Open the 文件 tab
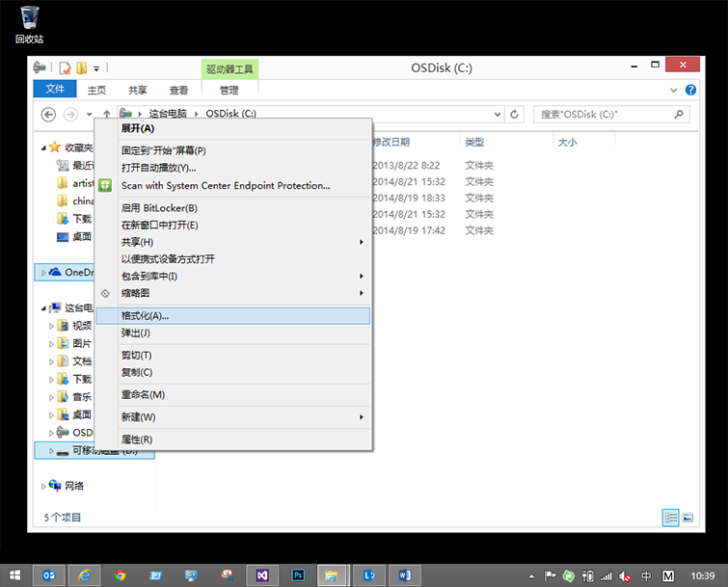 55,89
